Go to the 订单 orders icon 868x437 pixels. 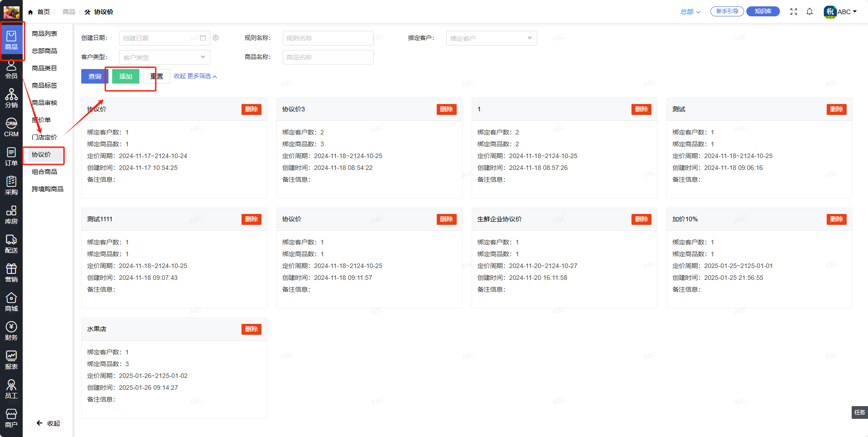coord(11,157)
